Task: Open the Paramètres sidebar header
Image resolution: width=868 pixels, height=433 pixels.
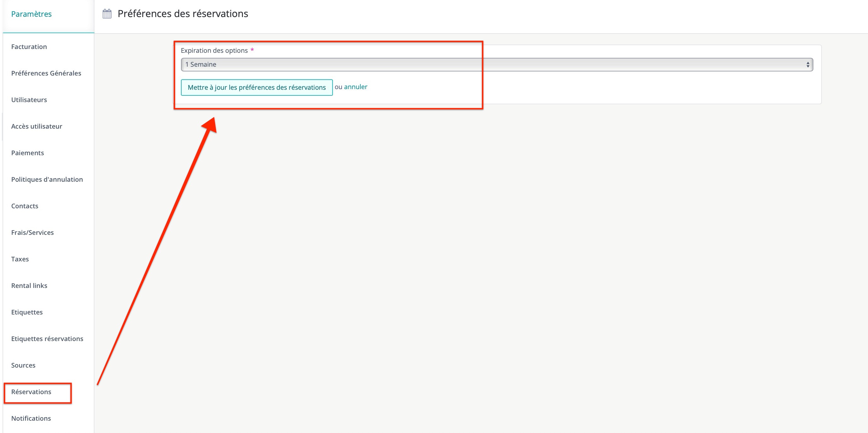Action: 31,14
